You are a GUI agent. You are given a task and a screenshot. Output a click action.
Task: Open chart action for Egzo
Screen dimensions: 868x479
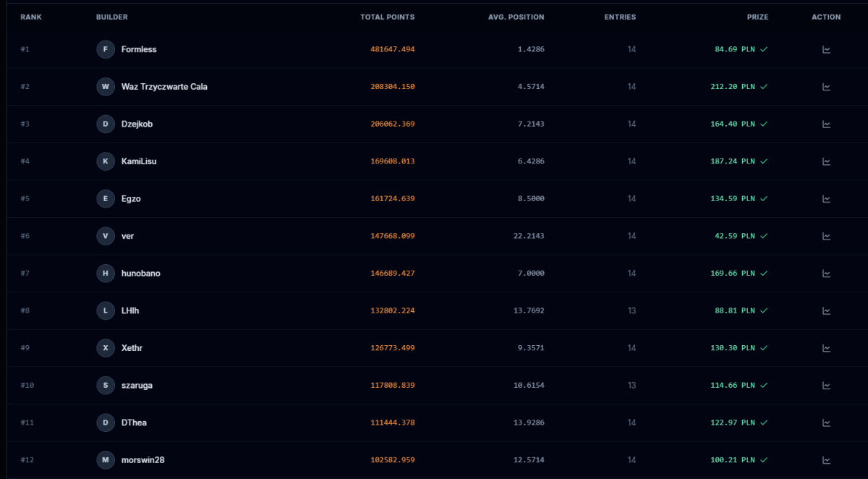826,198
